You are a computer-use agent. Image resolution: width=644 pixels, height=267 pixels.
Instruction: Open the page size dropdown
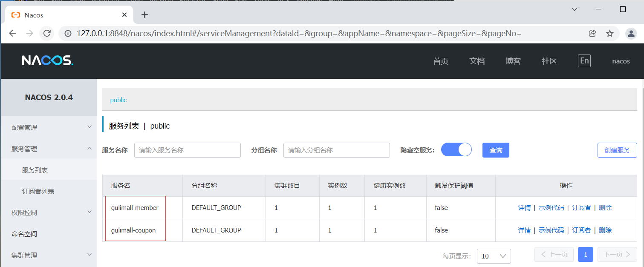pyautogui.click(x=494, y=256)
